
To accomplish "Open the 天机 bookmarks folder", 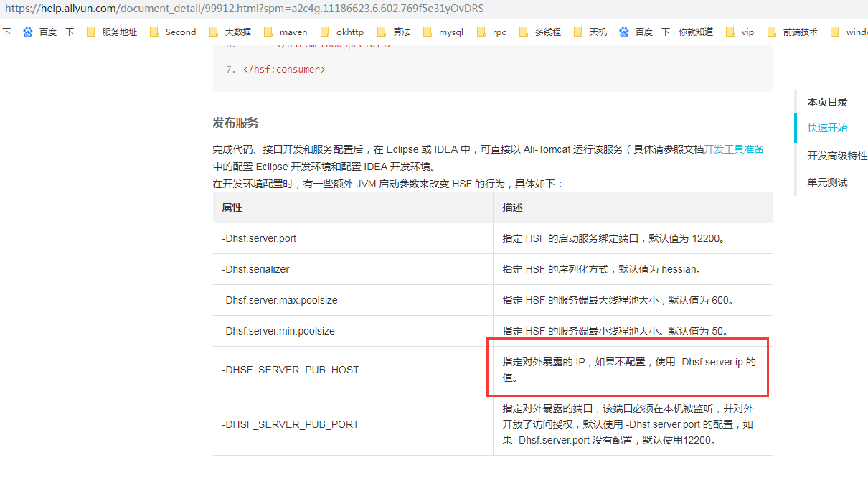I will (596, 32).
